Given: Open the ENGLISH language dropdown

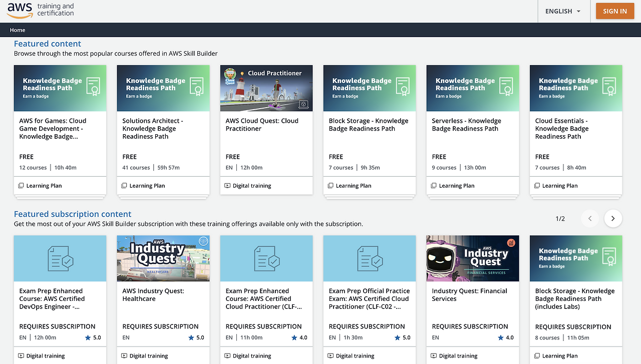Looking at the screenshot, I should tap(563, 11).
